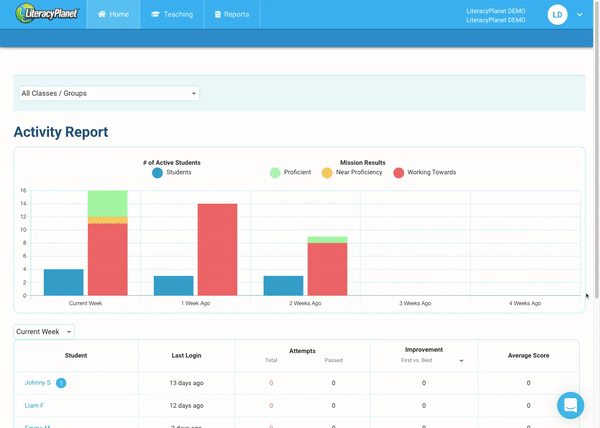Click the Current Week red bar in chart
The image size is (600, 428).
point(107,259)
